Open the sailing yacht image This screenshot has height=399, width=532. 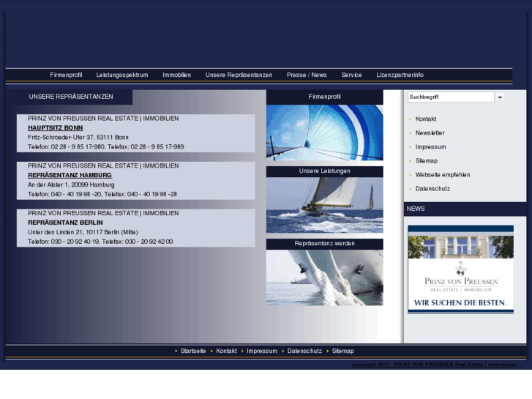pos(325,205)
